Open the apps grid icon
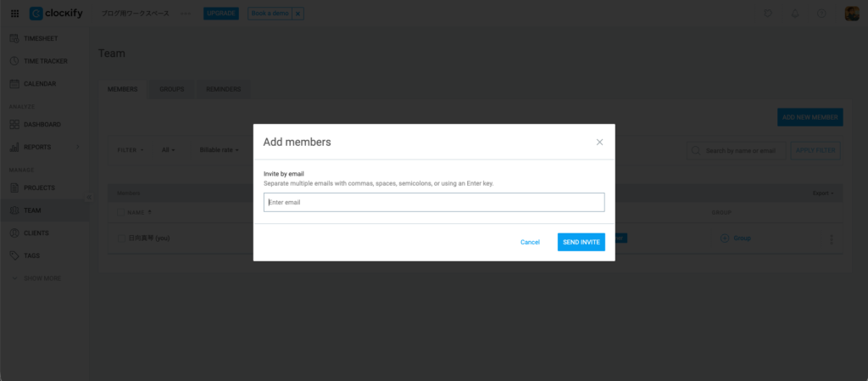Screen dimensions: 868x381 click(14, 14)
